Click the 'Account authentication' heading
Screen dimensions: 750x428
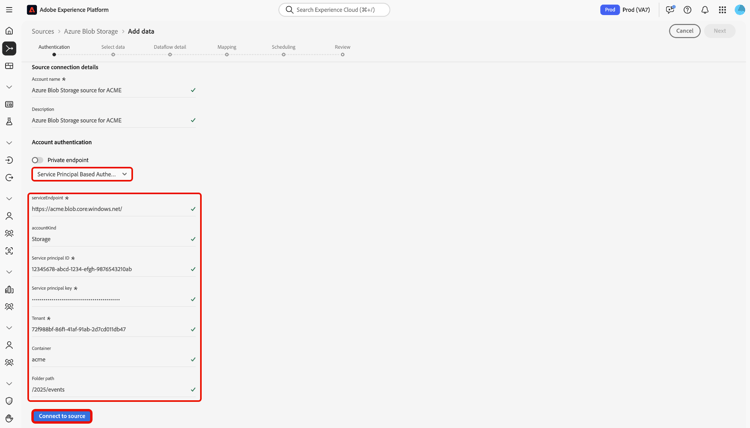coord(62,142)
